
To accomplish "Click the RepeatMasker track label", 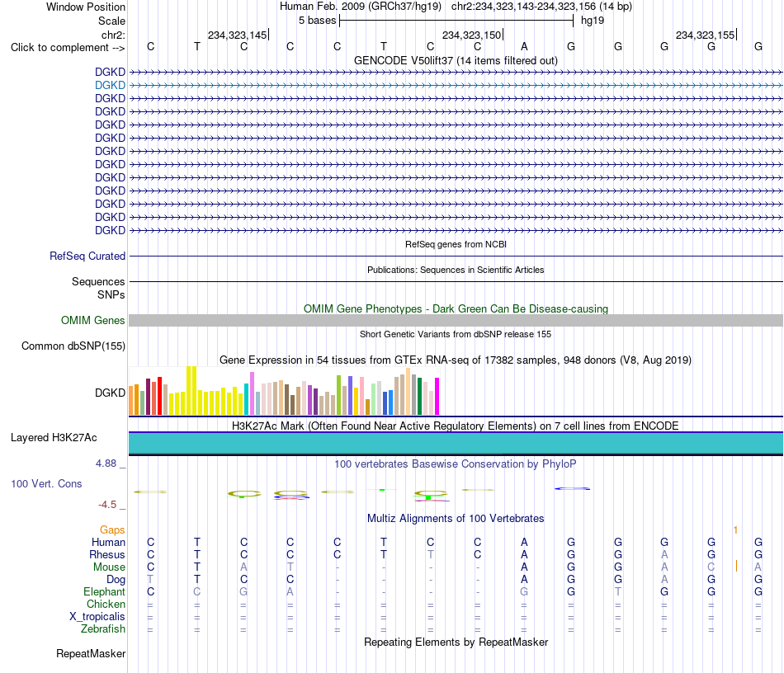I will 91,653.
